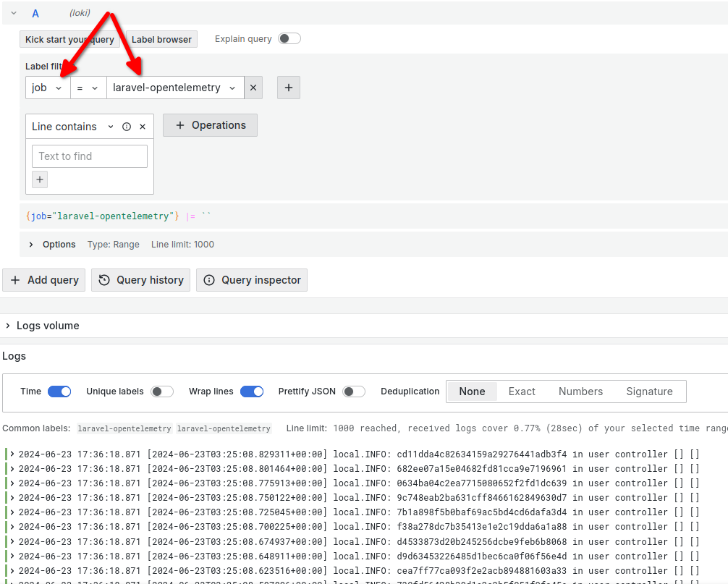Toggle the Unique labels switch
The width and height of the screenshot is (728, 584).
click(x=162, y=392)
